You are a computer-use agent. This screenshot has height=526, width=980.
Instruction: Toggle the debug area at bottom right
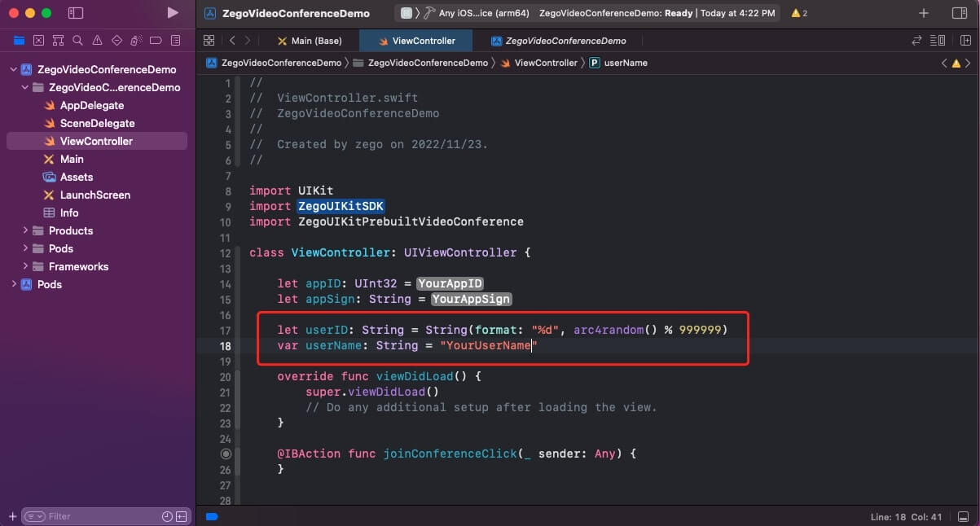(961, 516)
